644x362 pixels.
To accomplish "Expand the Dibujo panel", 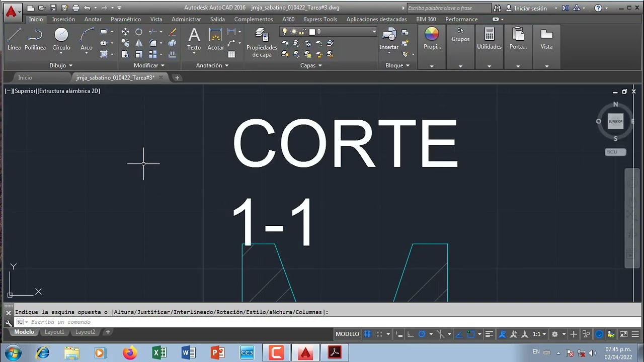I will tap(61, 65).
